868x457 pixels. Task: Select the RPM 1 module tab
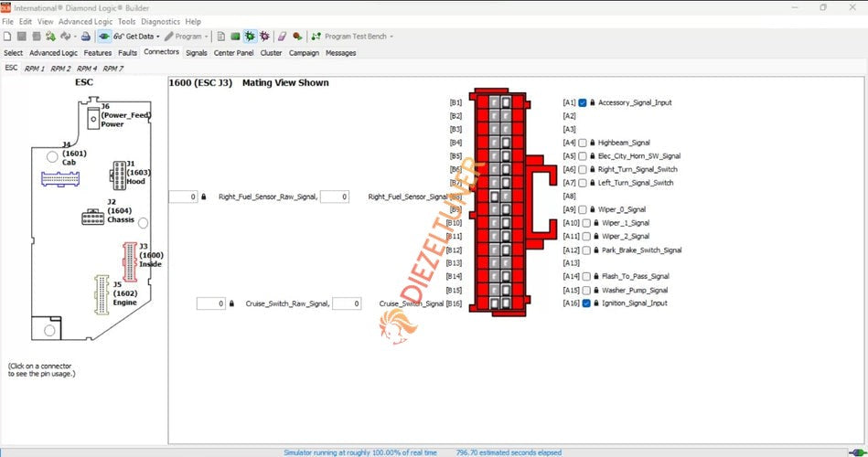[x=35, y=69]
